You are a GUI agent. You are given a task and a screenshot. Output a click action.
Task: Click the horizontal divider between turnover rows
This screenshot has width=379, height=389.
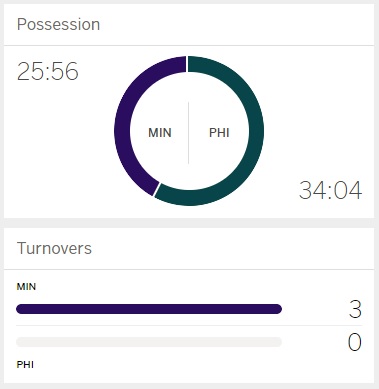click(189, 326)
